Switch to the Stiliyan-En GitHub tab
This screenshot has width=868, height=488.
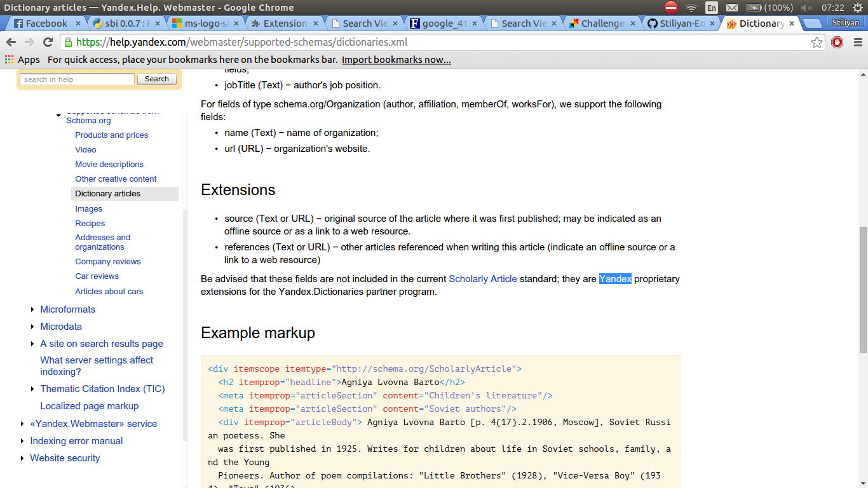coord(682,24)
